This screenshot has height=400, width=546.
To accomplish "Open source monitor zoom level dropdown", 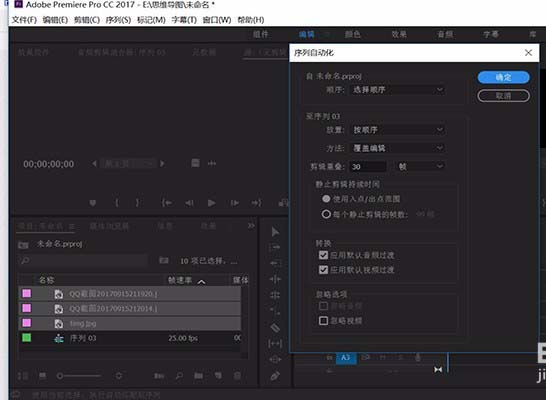I will 127,164.
